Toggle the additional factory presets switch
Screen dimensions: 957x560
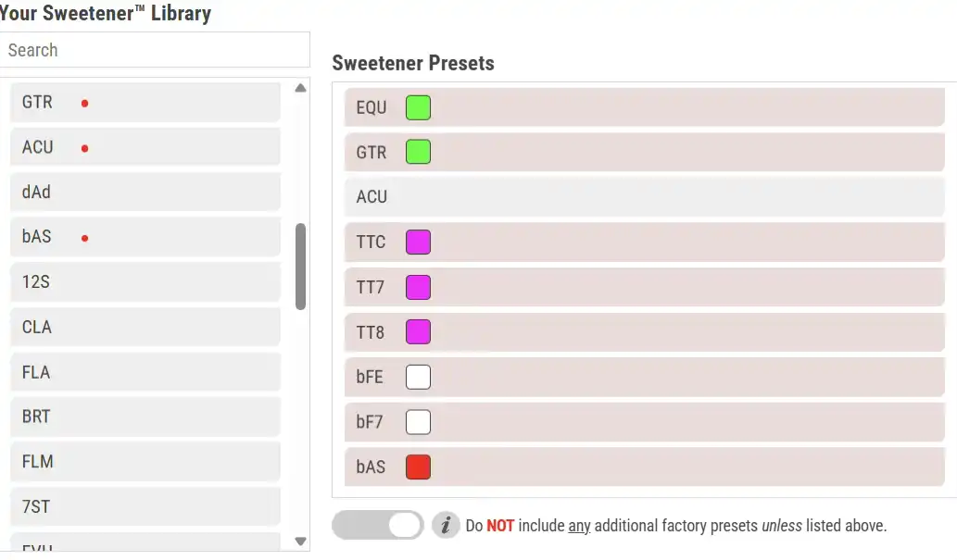378,525
